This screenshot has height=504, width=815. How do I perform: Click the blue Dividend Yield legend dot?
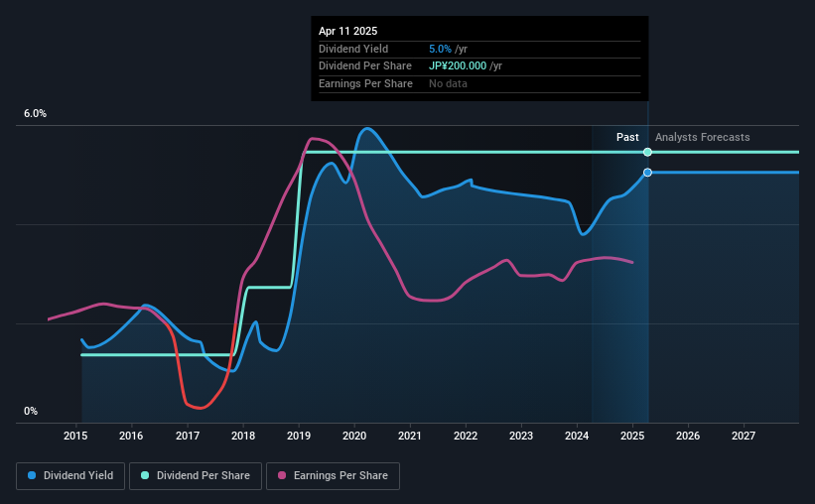pyautogui.click(x=32, y=475)
